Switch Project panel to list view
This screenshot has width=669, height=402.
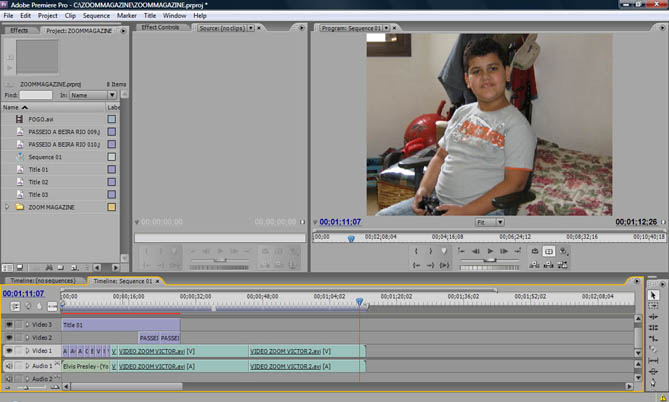[x=6, y=267]
